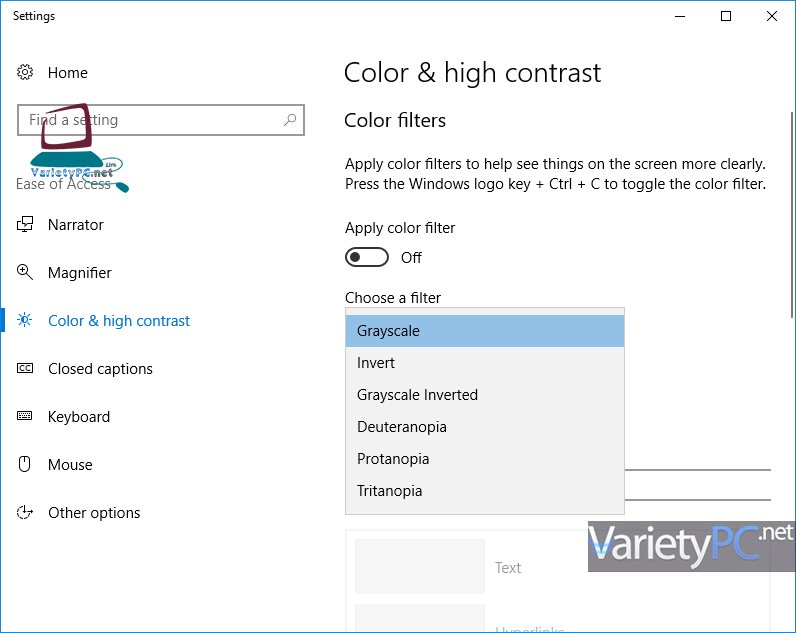
Task: Choose Invert in the filter list
Action: pyautogui.click(x=484, y=363)
